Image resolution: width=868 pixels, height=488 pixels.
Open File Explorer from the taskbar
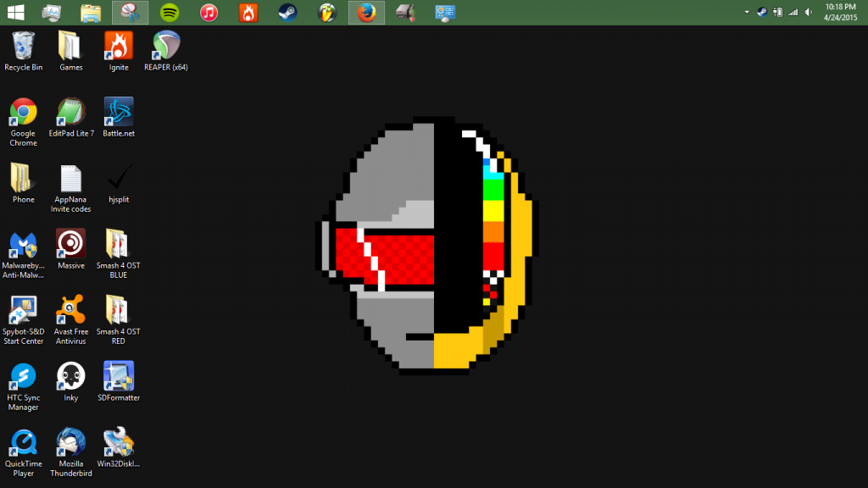(91, 13)
